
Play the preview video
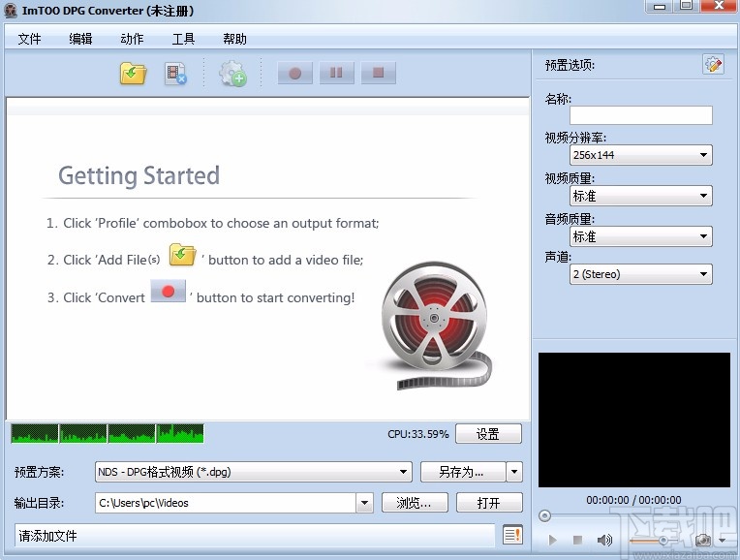(553, 540)
